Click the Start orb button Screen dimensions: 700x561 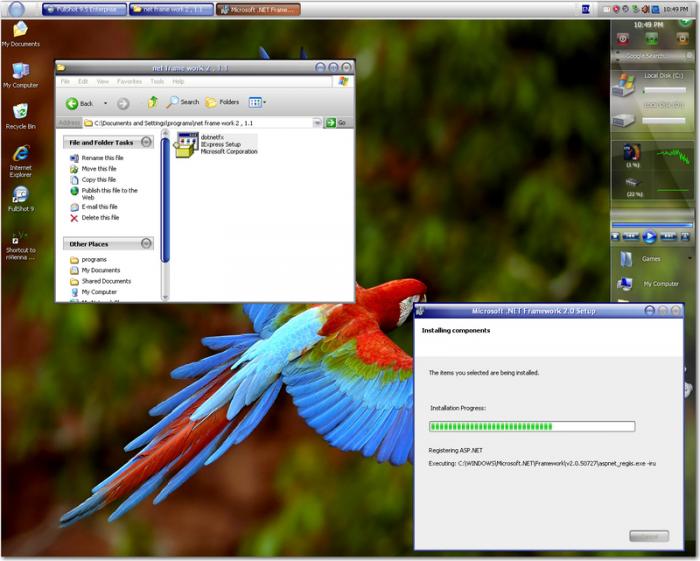point(17,9)
